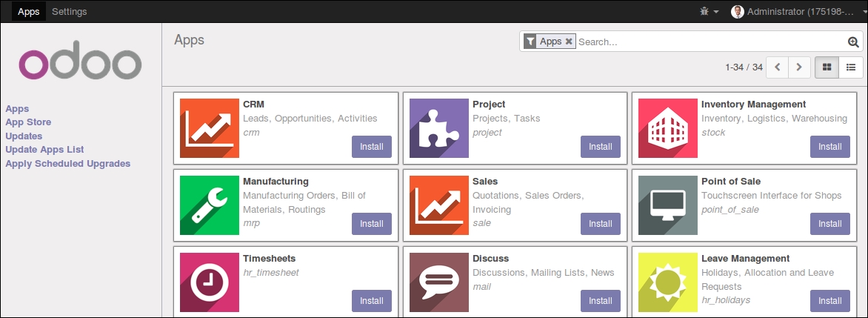Open the debug bug dropdown
Image resolution: width=868 pixels, height=318 pixels.
point(709,11)
